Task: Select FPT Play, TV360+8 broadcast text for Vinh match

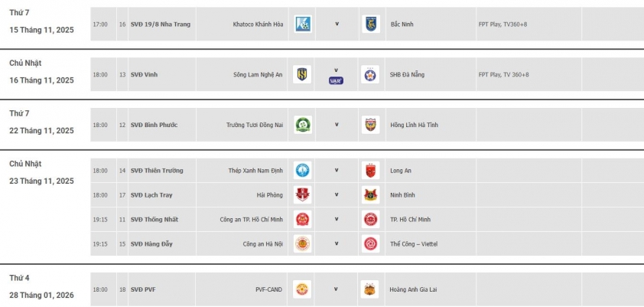Action: 503,74
